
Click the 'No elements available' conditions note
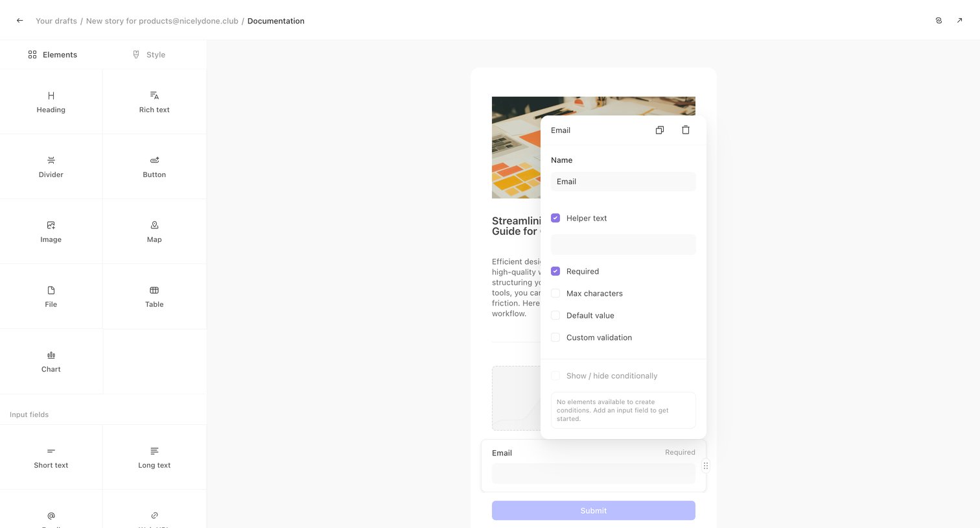click(624, 410)
